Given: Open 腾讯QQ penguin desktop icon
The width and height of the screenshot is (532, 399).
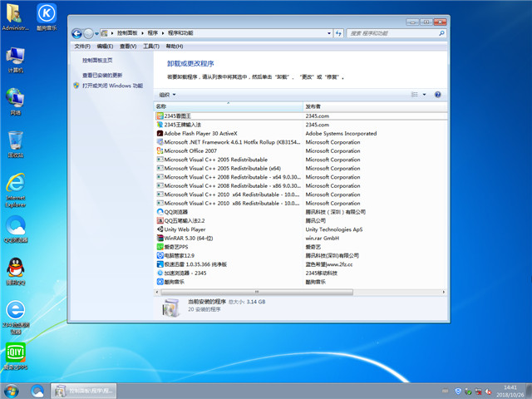Looking at the screenshot, I should (15, 271).
